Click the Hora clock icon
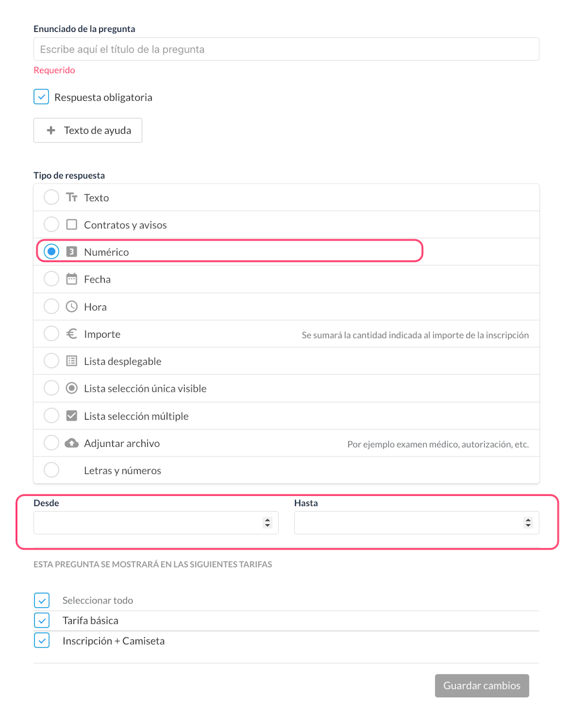 [x=72, y=306]
